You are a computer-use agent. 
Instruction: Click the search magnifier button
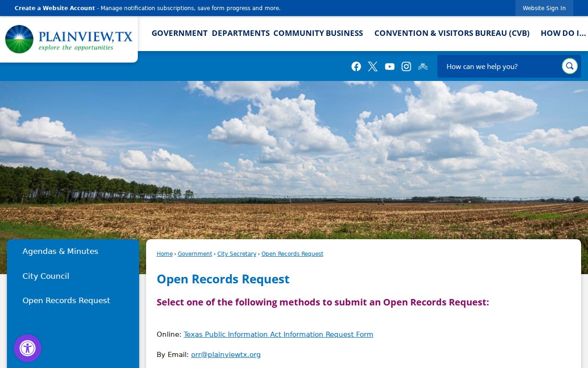570,66
